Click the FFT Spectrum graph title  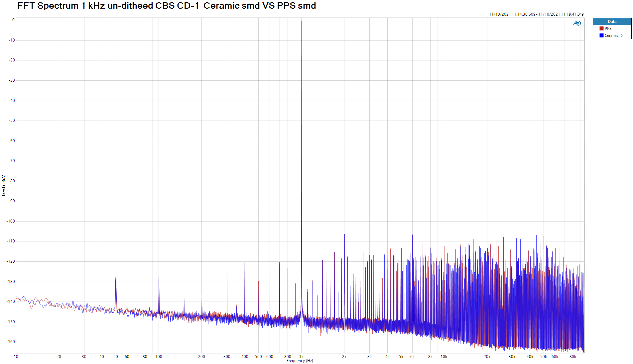tap(167, 6)
